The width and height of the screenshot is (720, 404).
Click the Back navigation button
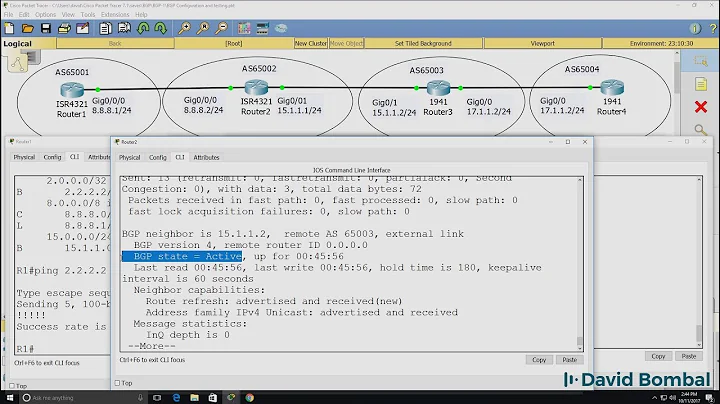click(x=115, y=43)
